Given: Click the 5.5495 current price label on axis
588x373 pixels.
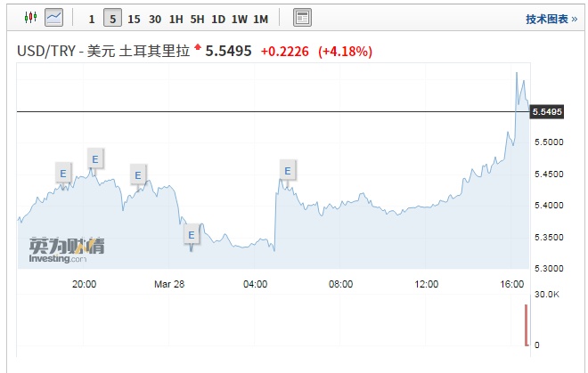Looking at the screenshot, I should coord(546,112).
